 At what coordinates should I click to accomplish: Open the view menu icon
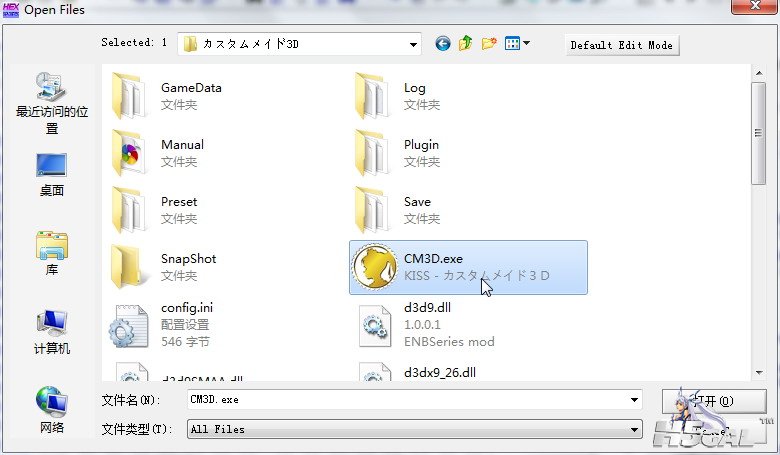pos(517,44)
